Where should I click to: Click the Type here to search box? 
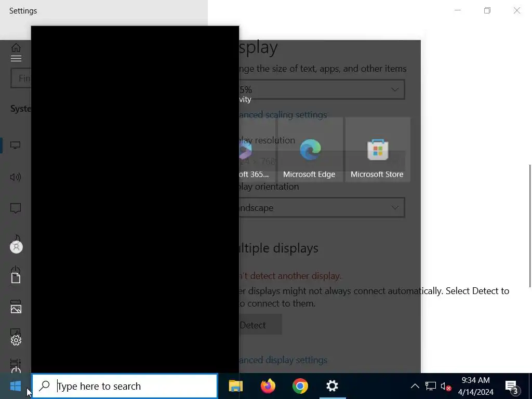(125, 386)
